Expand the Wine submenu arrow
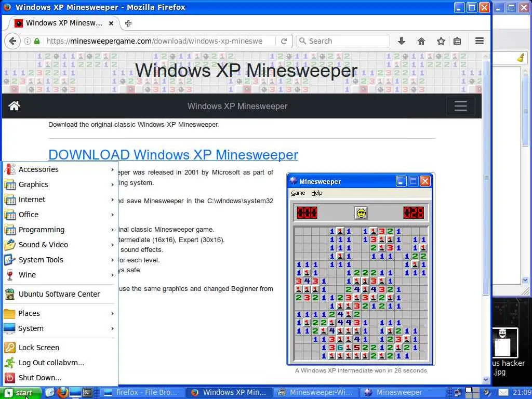The width and height of the screenshot is (532, 399). 112,275
